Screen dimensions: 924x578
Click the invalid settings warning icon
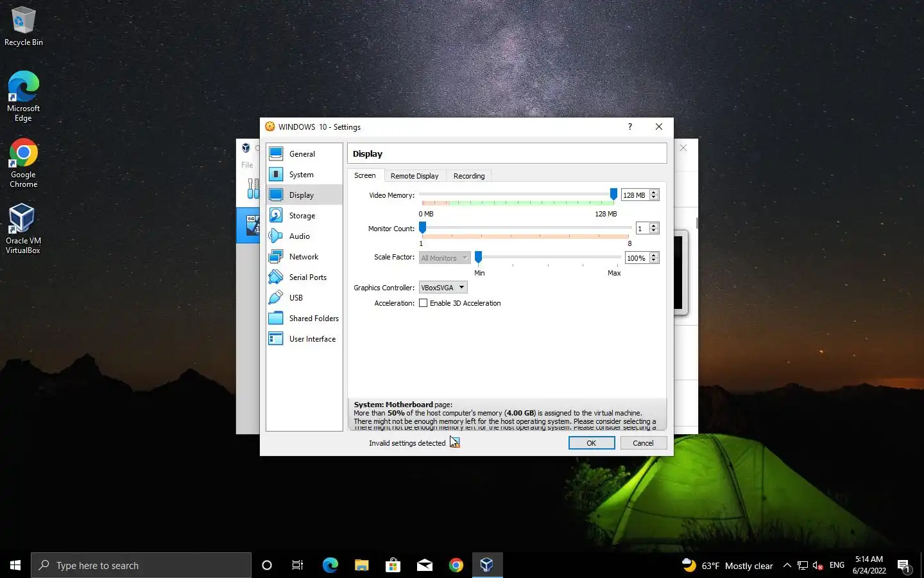[x=454, y=442]
